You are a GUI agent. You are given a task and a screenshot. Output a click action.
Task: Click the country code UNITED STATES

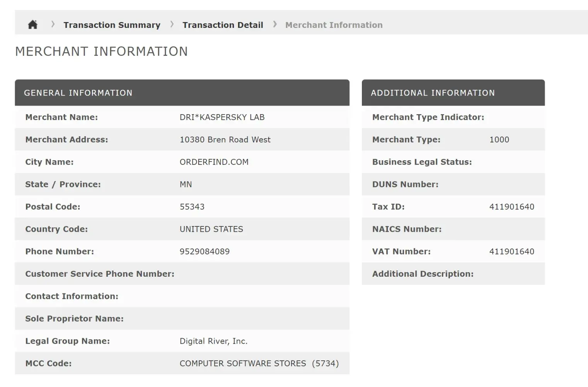pyautogui.click(x=211, y=229)
